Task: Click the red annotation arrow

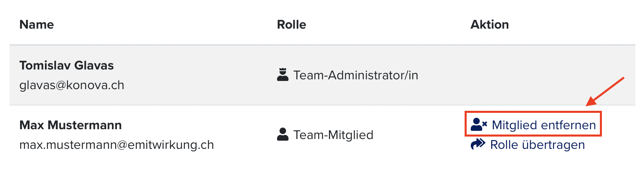Action: [606, 91]
